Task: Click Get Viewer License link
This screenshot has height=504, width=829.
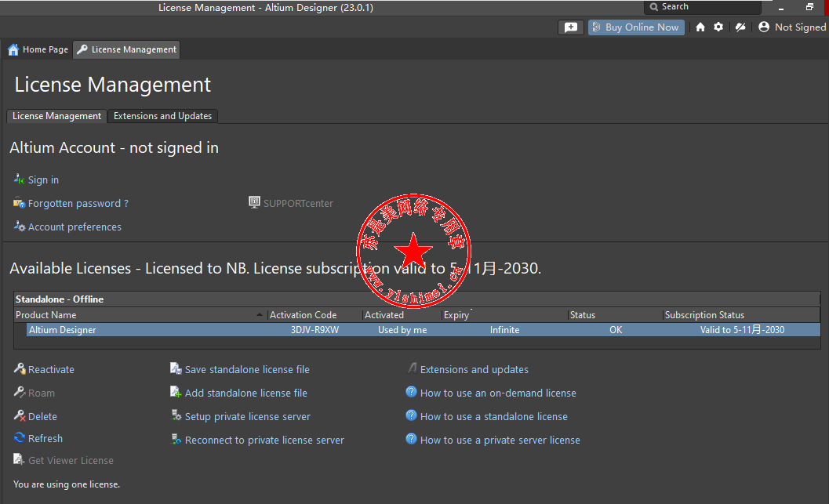Action: [x=71, y=461]
